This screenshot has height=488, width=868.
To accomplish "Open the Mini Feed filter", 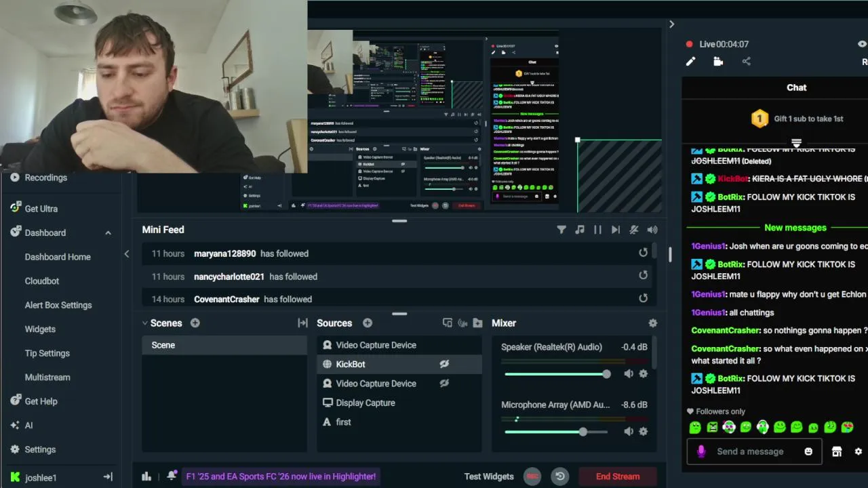I will [561, 230].
